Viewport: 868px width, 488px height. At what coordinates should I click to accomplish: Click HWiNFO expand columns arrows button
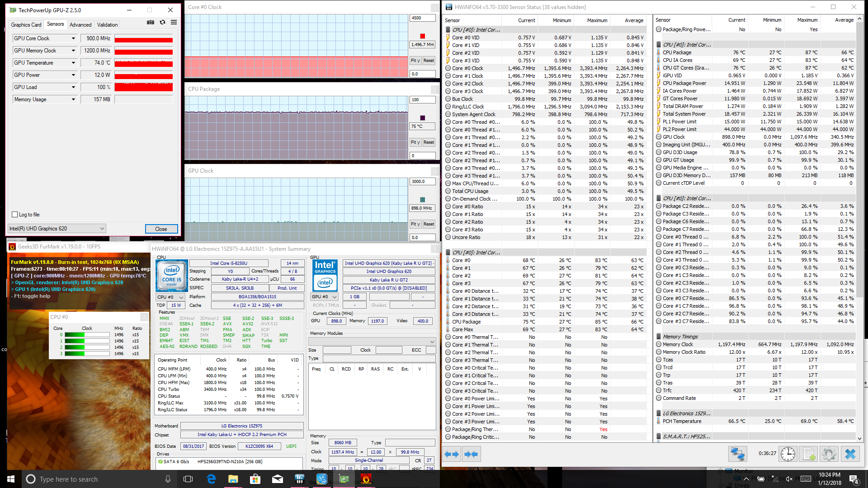(452, 454)
